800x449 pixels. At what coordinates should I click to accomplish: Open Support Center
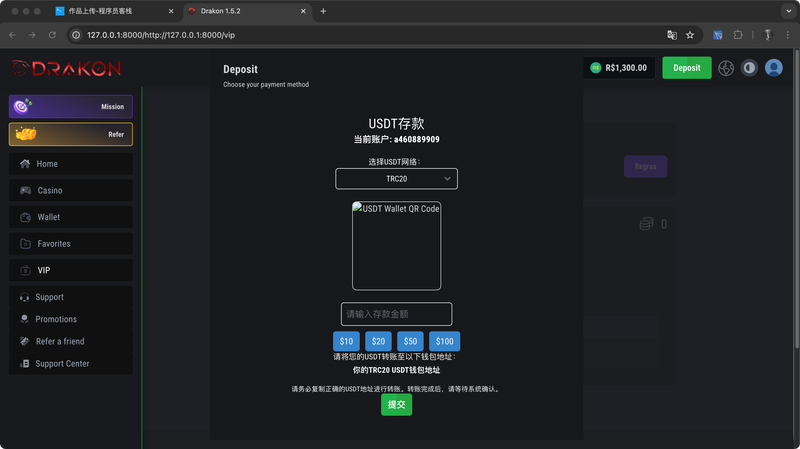click(x=71, y=363)
